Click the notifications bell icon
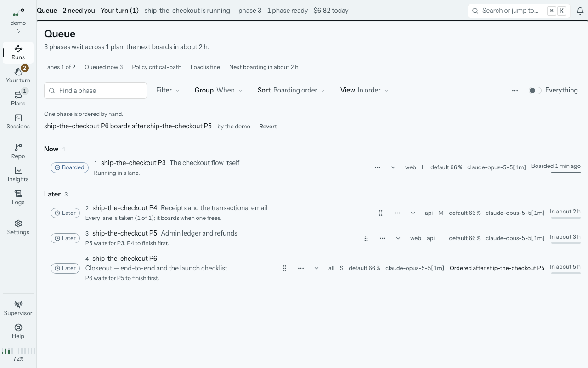 click(x=580, y=11)
